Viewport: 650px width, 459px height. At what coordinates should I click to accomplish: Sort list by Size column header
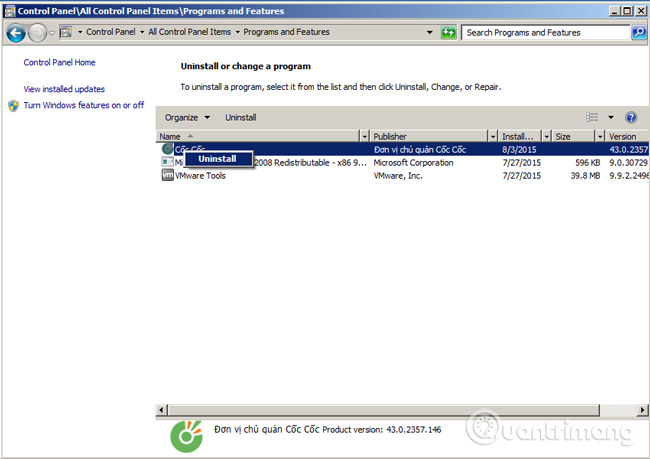click(x=574, y=136)
